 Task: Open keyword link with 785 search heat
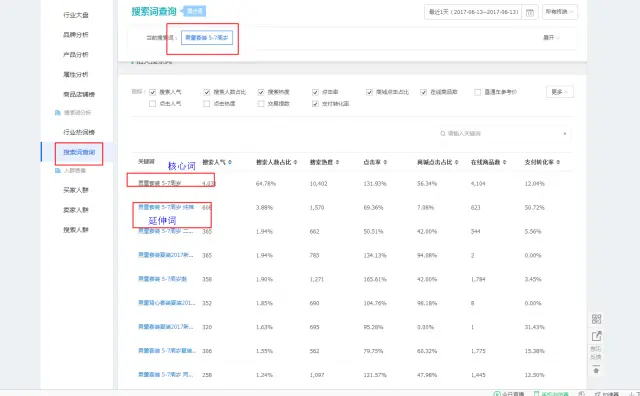(166, 255)
